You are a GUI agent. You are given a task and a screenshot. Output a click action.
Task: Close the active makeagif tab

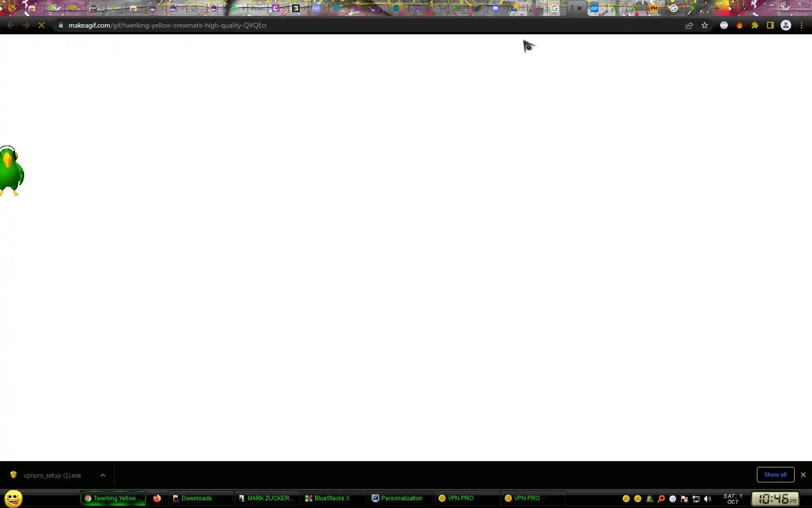click(x=580, y=8)
